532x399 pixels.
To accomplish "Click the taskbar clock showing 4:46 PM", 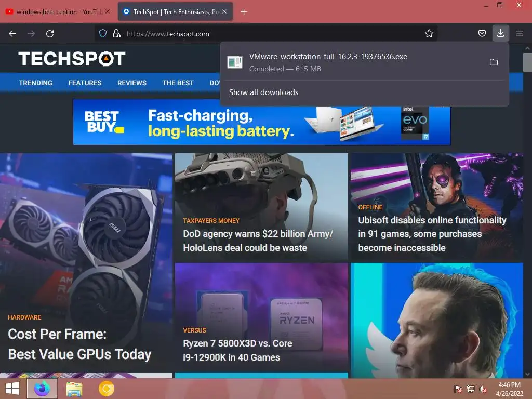I will [x=509, y=389].
